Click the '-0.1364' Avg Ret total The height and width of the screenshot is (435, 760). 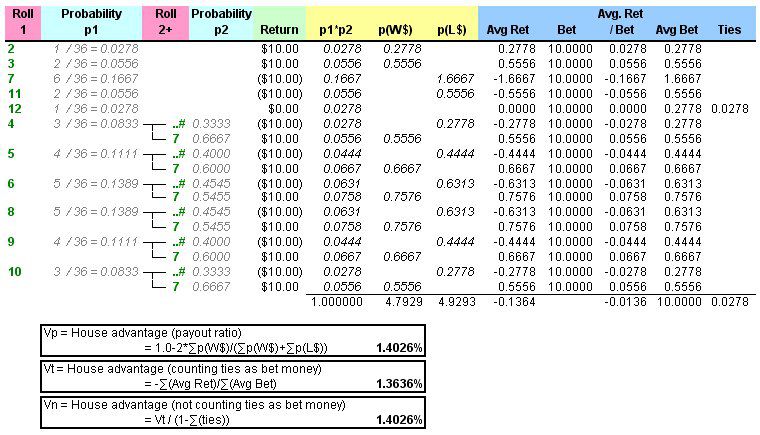coord(514,302)
